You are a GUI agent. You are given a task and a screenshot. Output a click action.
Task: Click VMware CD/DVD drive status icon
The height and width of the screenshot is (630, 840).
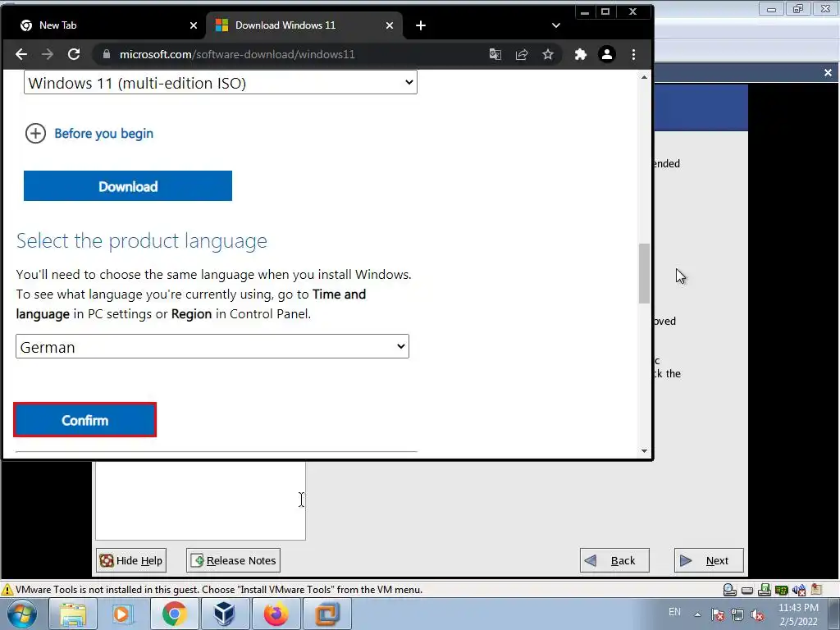point(729,590)
